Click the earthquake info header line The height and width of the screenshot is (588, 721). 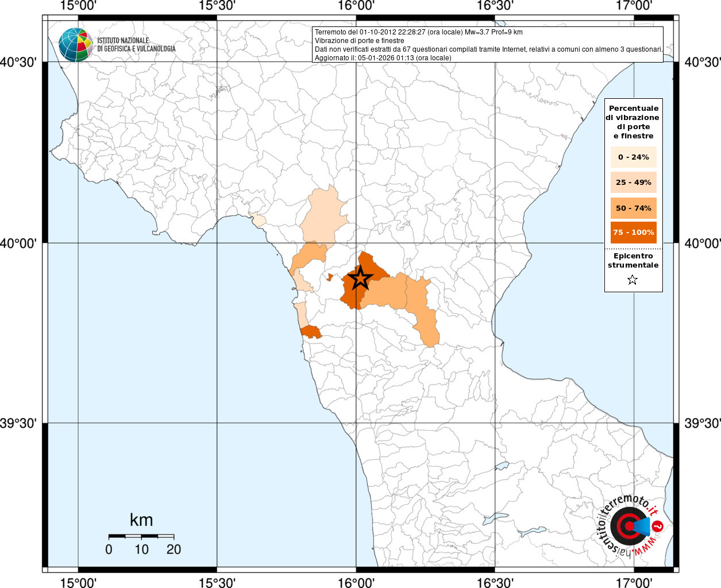(419, 32)
